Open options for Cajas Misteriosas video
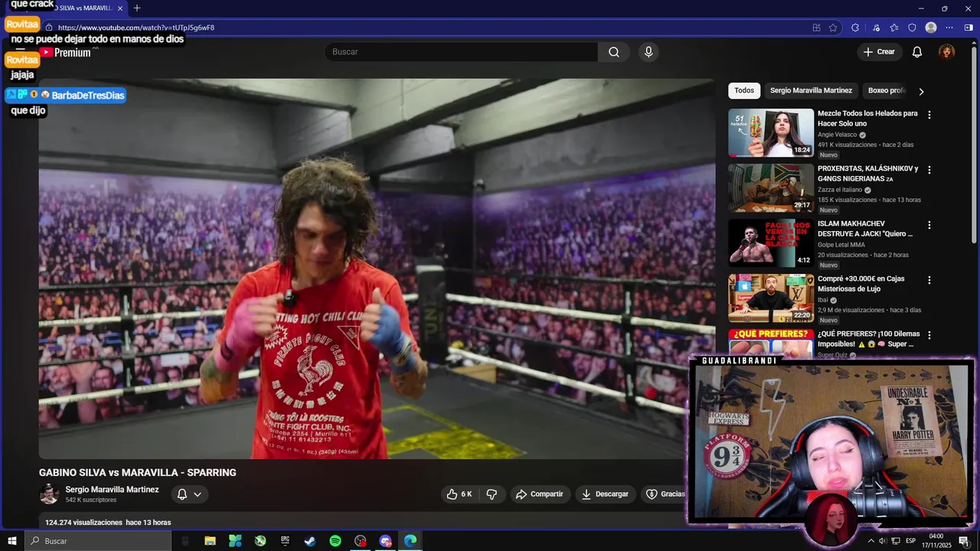 [x=929, y=280]
